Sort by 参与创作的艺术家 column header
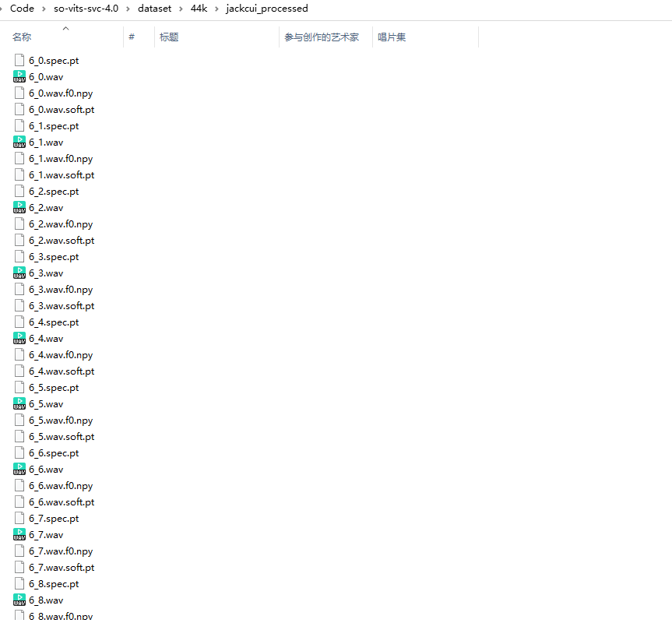 tap(322, 37)
